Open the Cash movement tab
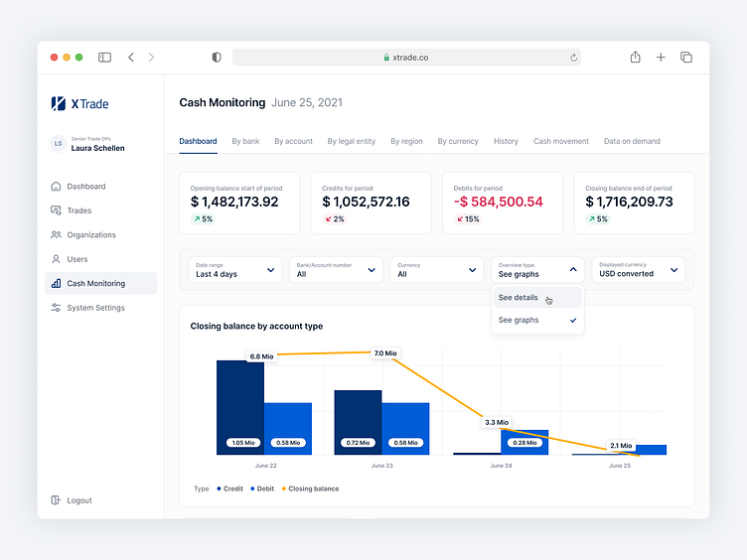Screen dimensions: 747x560 (560, 141)
